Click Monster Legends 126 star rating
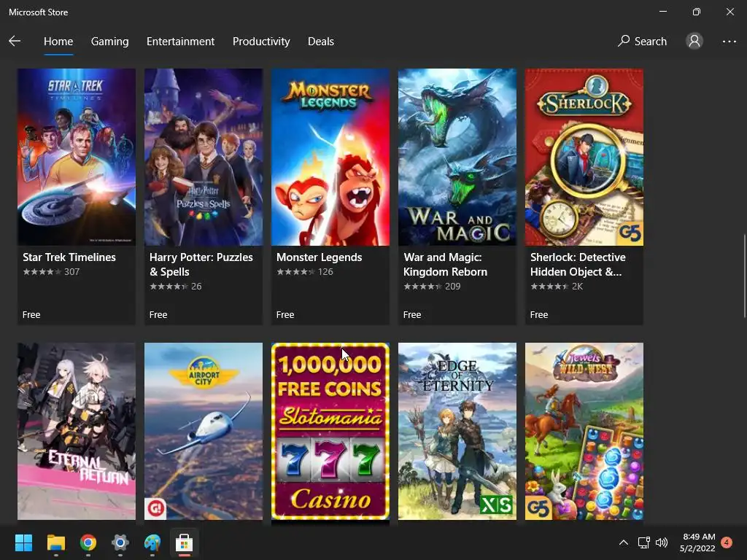 [x=305, y=272]
